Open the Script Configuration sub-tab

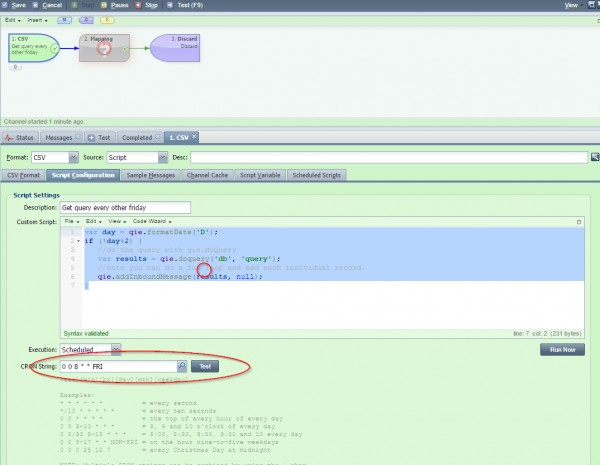83,175
